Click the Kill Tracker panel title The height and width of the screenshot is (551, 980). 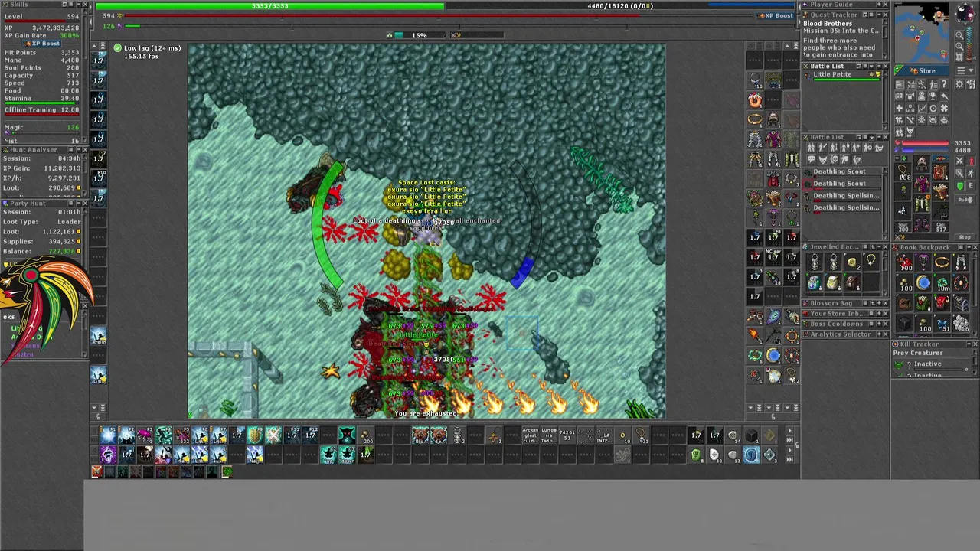[x=920, y=344]
